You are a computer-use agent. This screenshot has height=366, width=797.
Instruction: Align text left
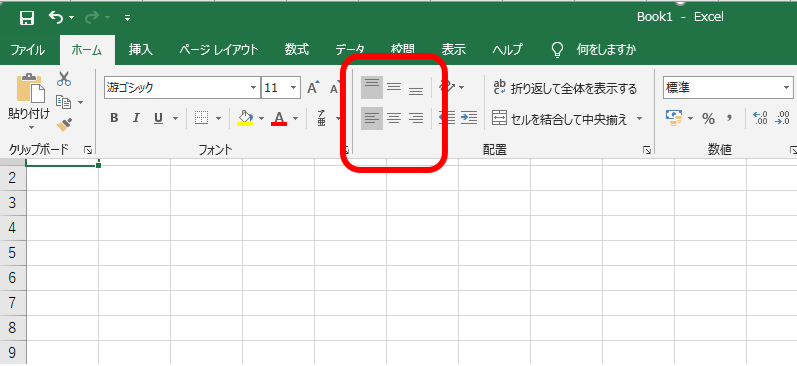pos(372,119)
